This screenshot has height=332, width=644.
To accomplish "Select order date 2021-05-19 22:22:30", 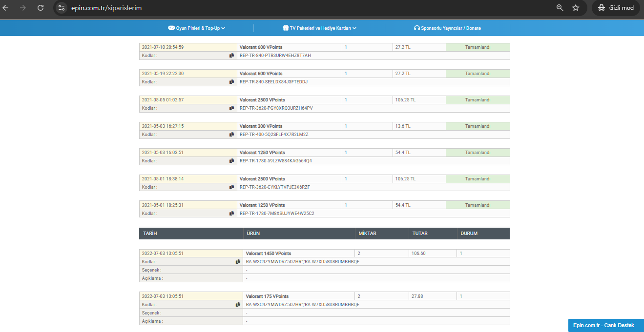I will coord(163,74).
